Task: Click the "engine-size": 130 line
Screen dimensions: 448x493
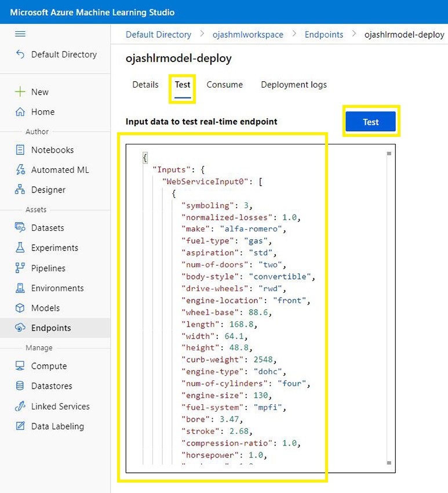Action: click(227, 396)
